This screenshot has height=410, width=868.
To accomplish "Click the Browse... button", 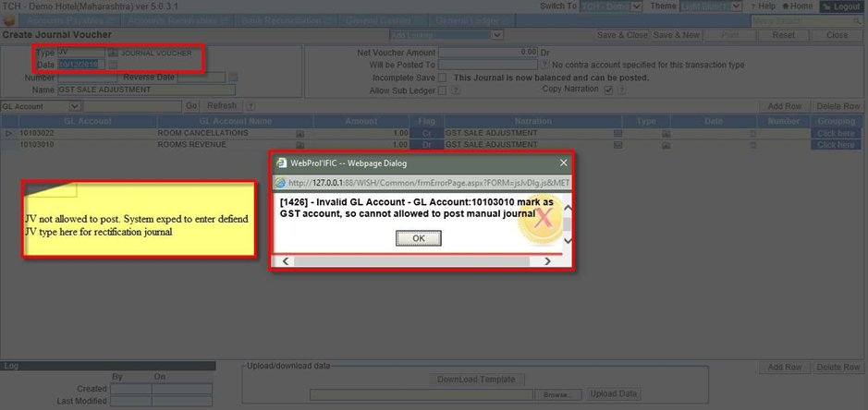I will pos(558,394).
